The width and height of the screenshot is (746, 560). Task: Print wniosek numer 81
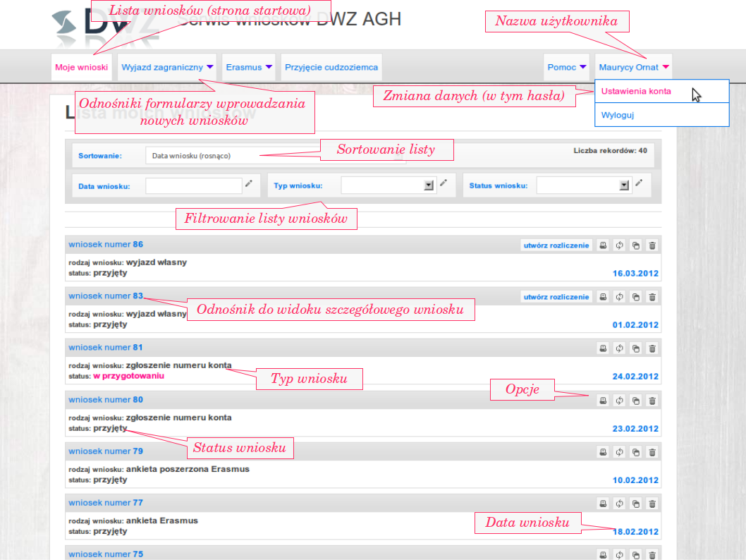click(603, 348)
